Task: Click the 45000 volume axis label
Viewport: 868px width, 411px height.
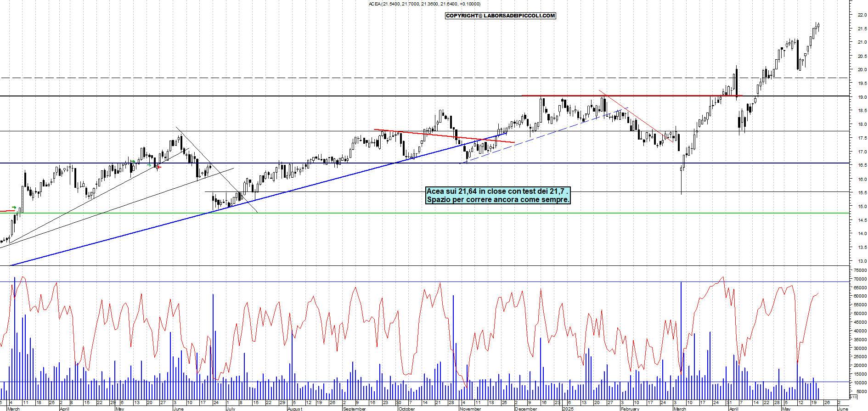Action: [860, 322]
